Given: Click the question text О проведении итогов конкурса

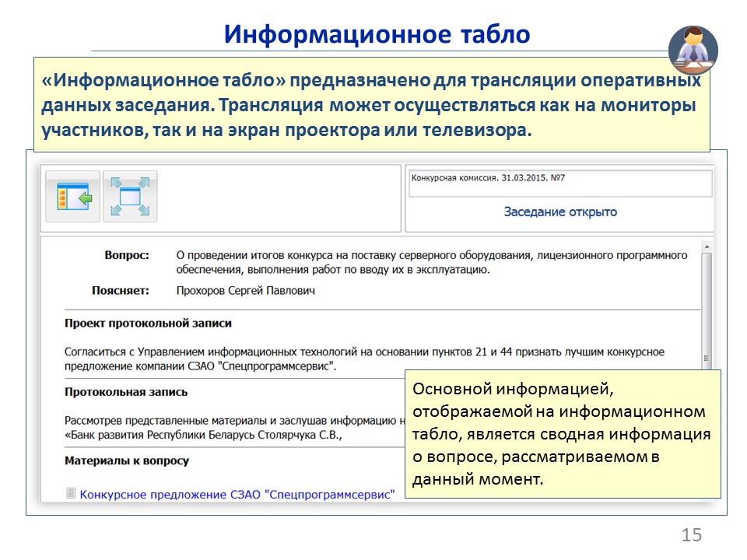Looking at the screenshot, I should (x=432, y=262).
